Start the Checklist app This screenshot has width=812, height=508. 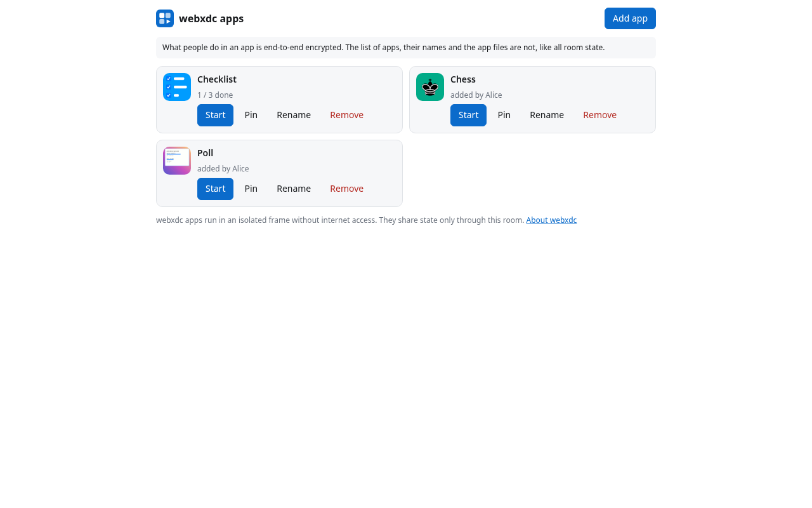[215, 115]
